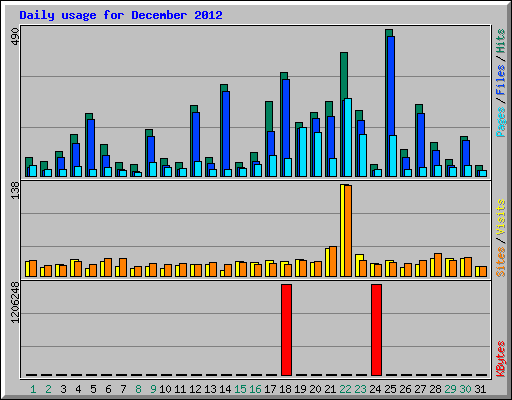The height and width of the screenshot is (400, 512).
Task: Click x-axis day label "28"
Action: (x=435, y=389)
